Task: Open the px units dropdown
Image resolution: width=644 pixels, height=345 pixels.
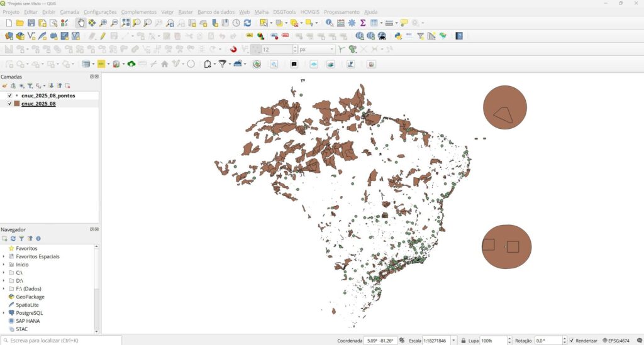Action: pyautogui.click(x=317, y=49)
